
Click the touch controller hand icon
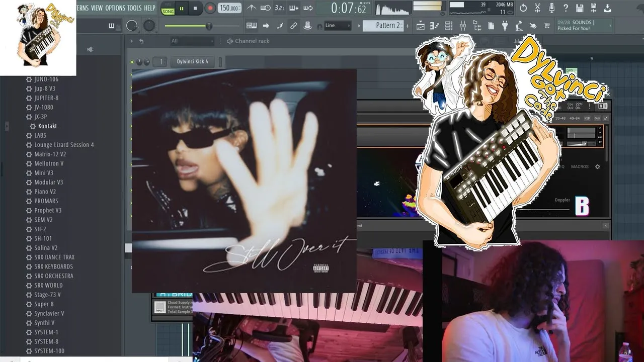[533, 26]
